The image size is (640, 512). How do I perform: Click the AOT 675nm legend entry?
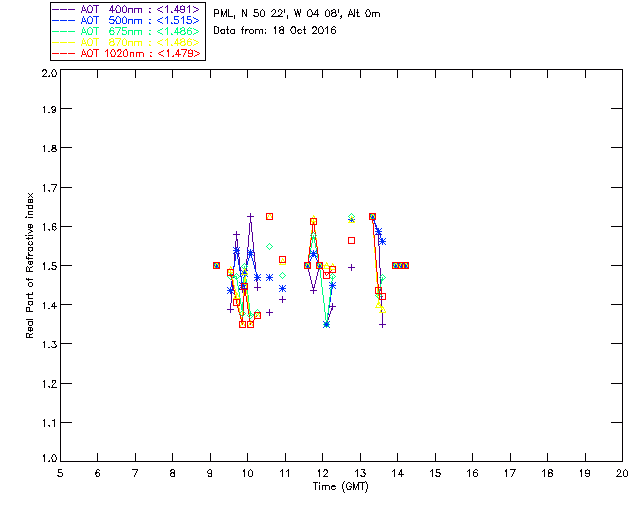coord(127,31)
